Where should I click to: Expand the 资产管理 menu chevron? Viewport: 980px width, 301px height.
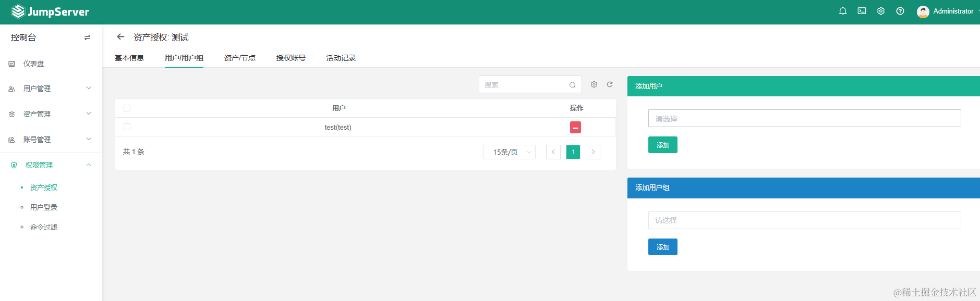[x=89, y=114]
